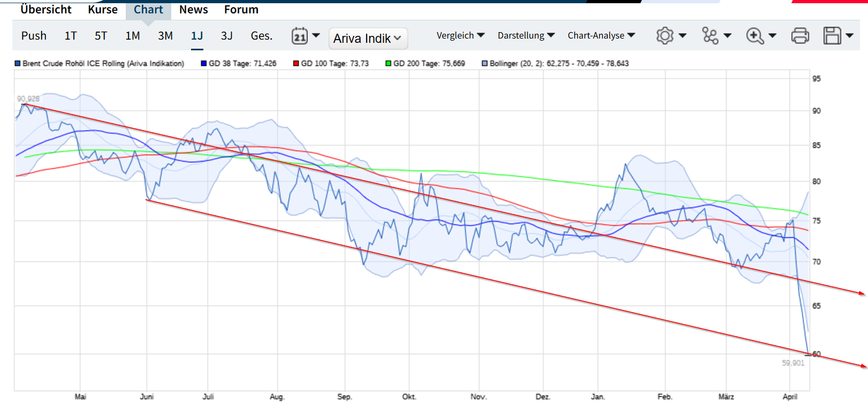Click the 75 price axis label

[817, 221]
